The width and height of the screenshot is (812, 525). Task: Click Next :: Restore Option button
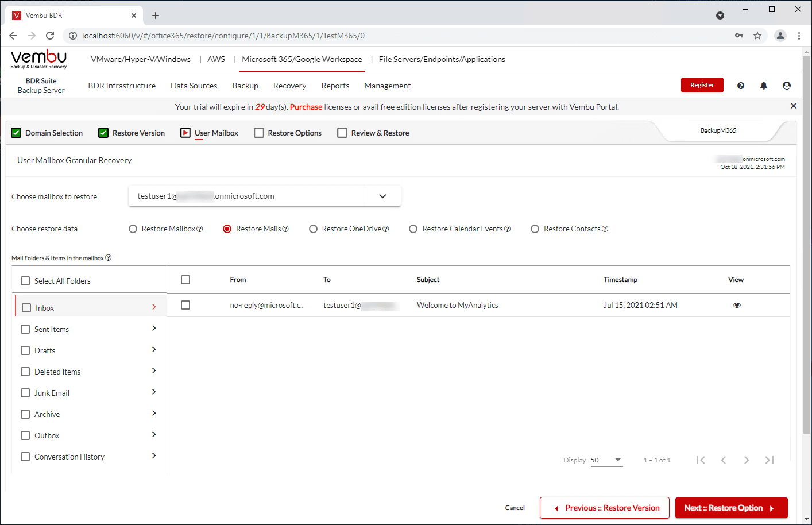pyautogui.click(x=731, y=508)
